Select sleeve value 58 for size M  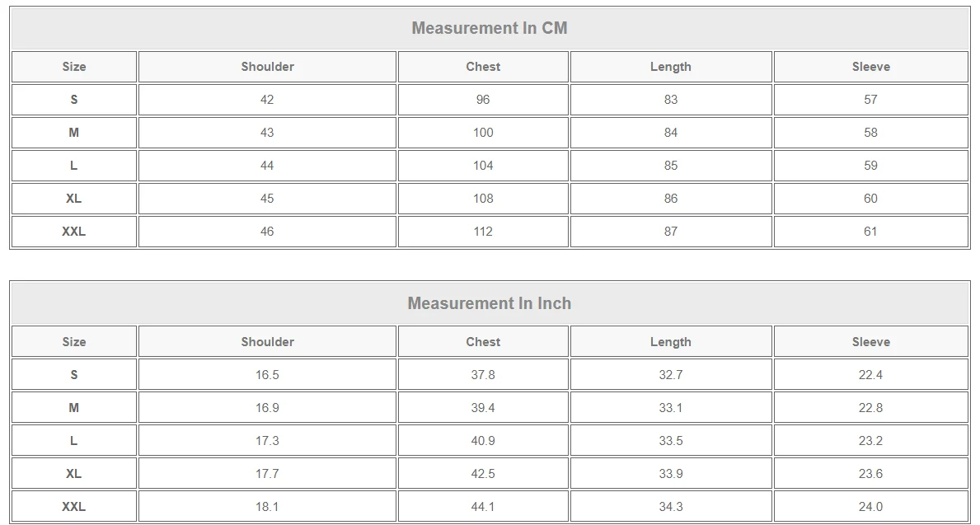pyautogui.click(x=870, y=133)
